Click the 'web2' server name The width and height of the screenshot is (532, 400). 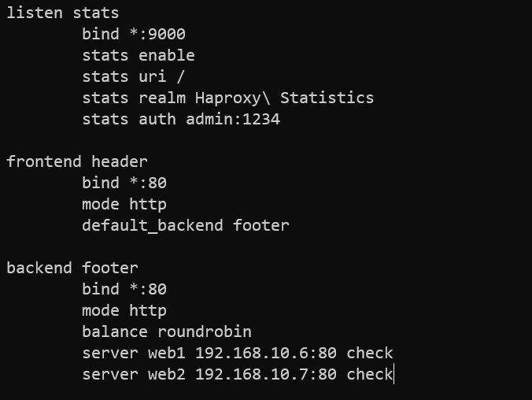[x=167, y=375]
